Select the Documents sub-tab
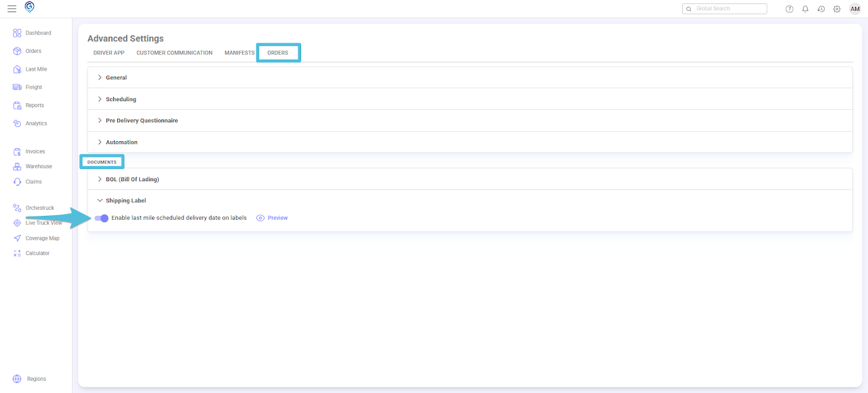868x393 pixels. [102, 162]
